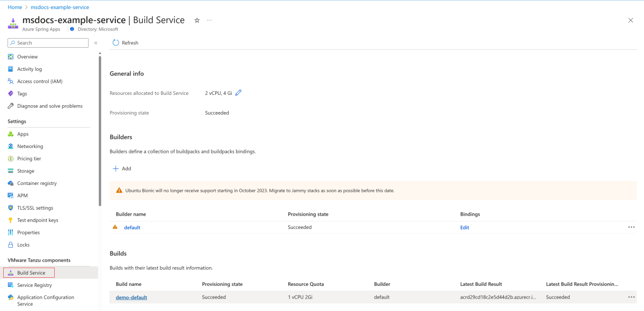The height and width of the screenshot is (311, 644).
Task: Click the Apps icon in sidebar
Action: (11, 134)
